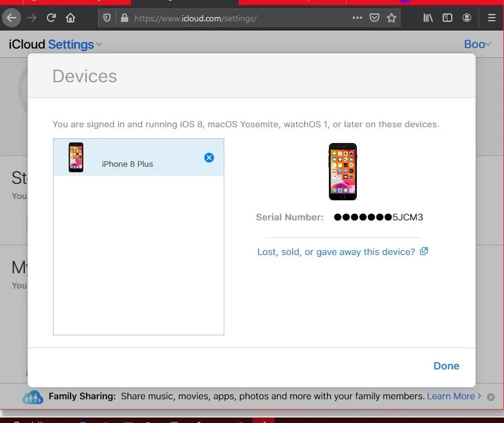Open the Family Sharing Learn More link
504x423 pixels.
click(x=450, y=396)
